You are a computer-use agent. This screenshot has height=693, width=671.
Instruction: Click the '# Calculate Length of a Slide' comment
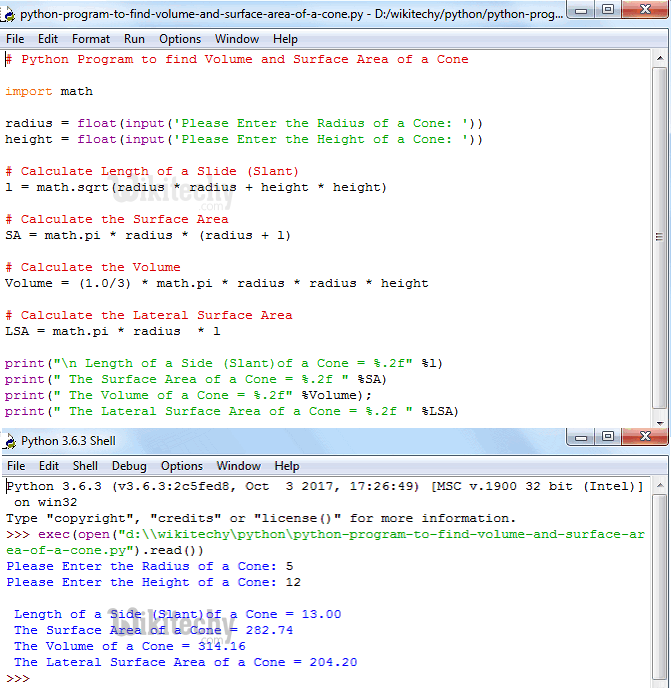[152, 171]
